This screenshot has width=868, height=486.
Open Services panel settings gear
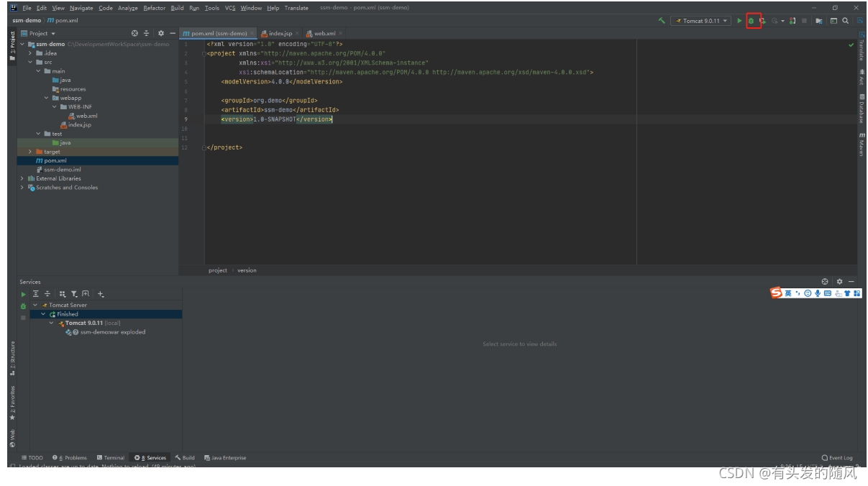point(839,282)
